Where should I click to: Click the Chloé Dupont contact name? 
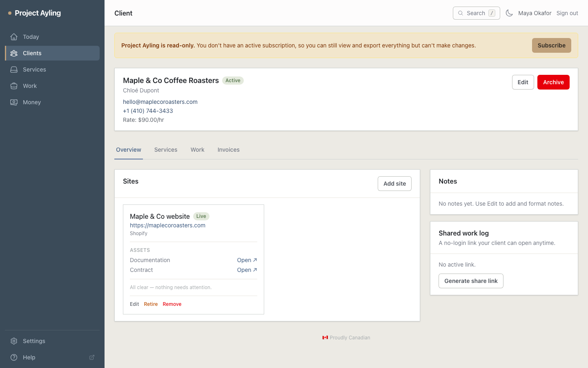tap(141, 90)
